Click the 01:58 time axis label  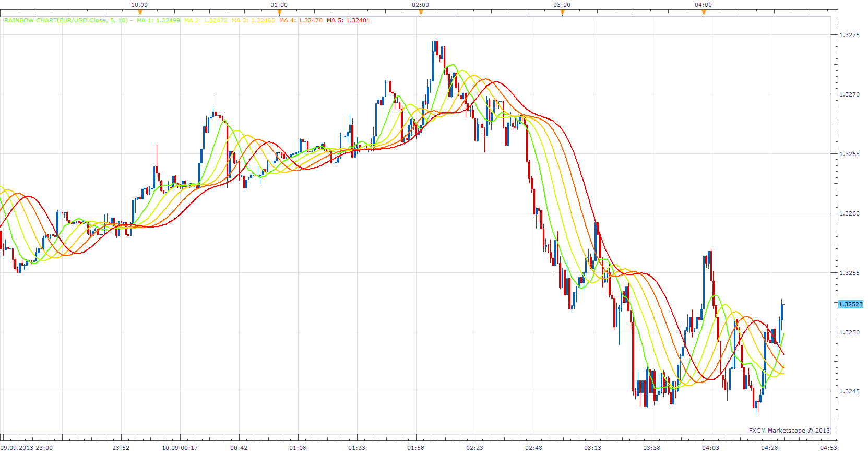click(416, 448)
